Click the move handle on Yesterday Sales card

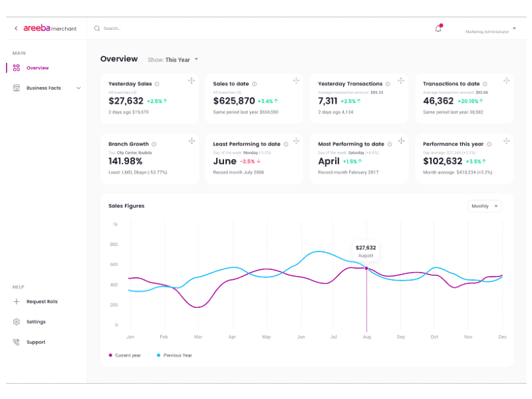tap(191, 80)
